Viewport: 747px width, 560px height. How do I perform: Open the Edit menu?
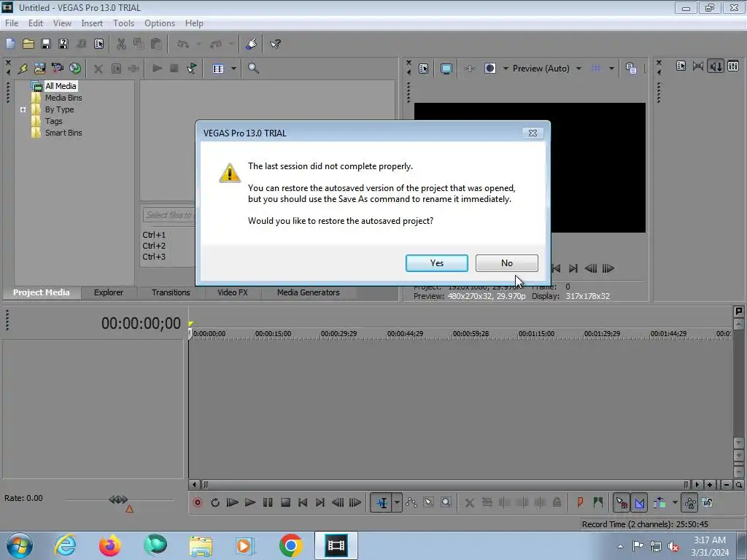35,23
